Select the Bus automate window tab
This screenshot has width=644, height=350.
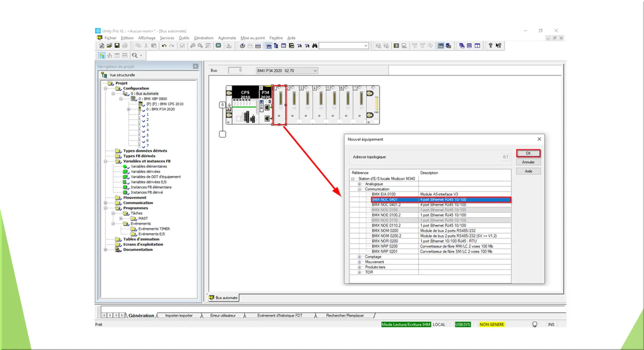pos(223,298)
